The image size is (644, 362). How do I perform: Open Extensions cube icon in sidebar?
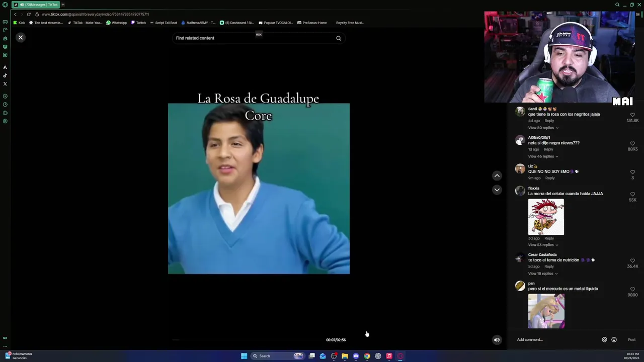point(5,113)
